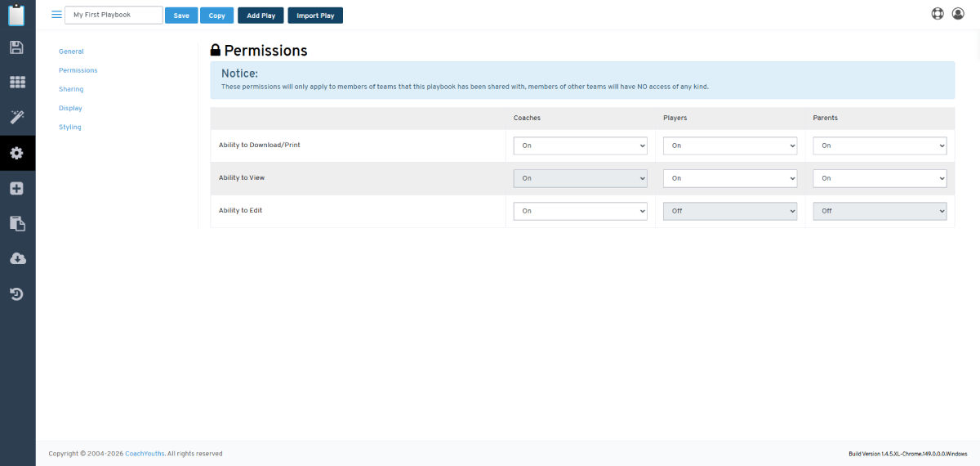Click the Copy button
Screen dimensions: 980x466
[216, 16]
